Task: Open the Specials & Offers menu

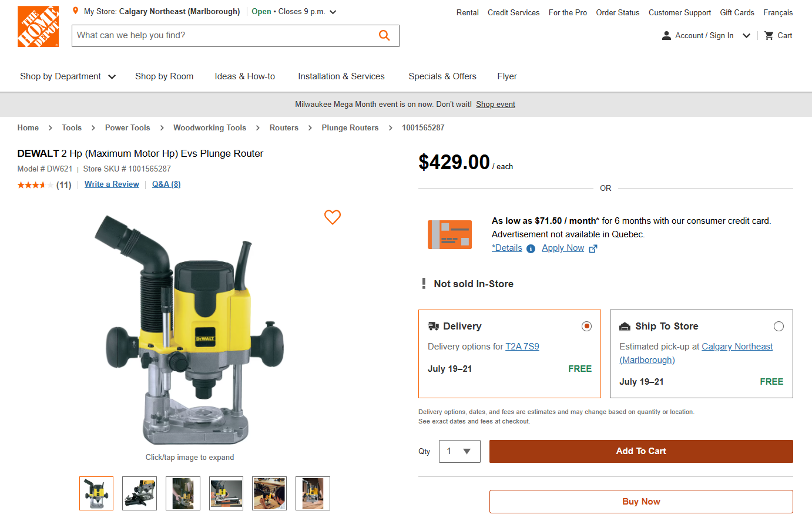Action: click(x=442, y=76)
